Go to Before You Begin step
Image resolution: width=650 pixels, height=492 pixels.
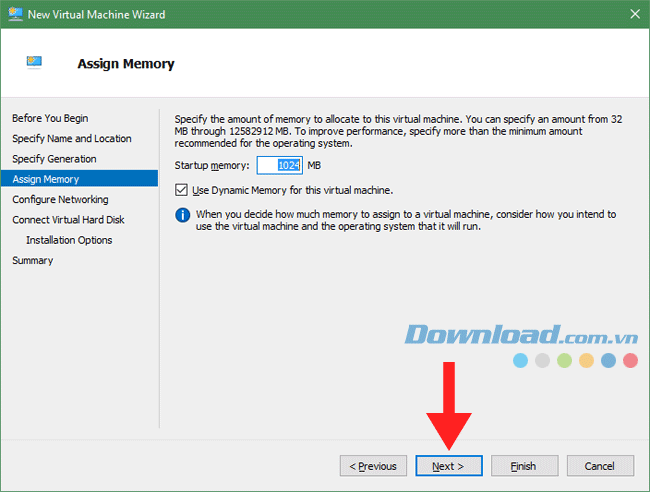click(x=50, y=118)
